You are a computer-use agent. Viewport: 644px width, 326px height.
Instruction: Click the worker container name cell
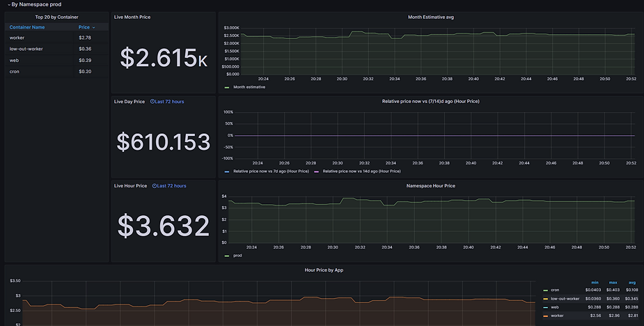(17, 38)
